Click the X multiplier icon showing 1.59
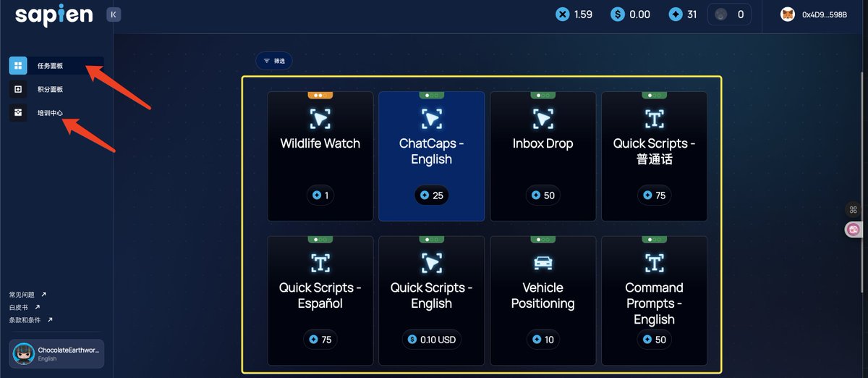 (562, 14)
